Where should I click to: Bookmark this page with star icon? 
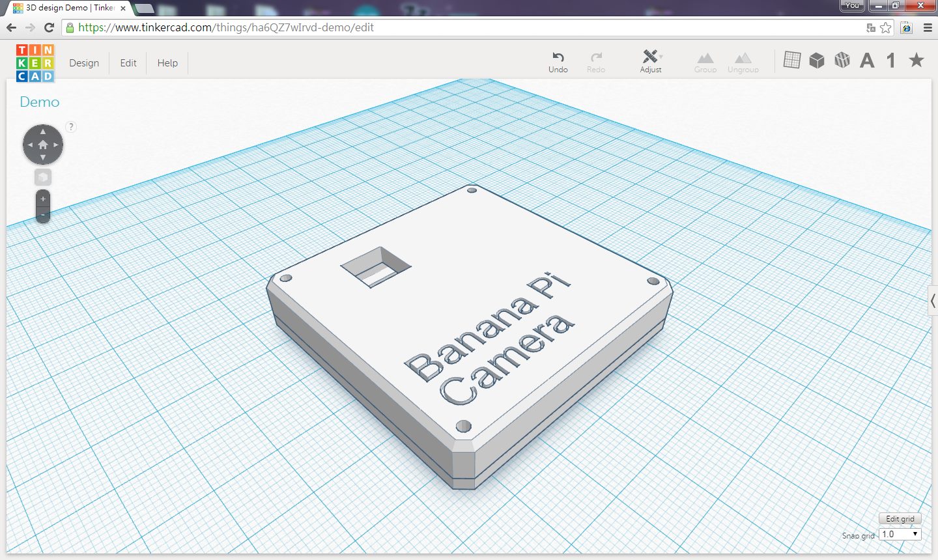click(x=886, y=27)
